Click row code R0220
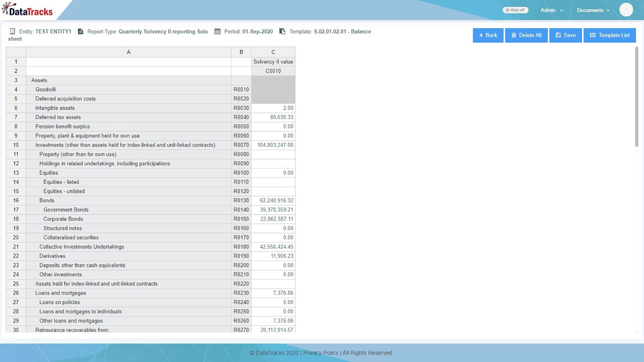This screenshot has width=644, height=362. pyautogui.click(x=241, y=284)
